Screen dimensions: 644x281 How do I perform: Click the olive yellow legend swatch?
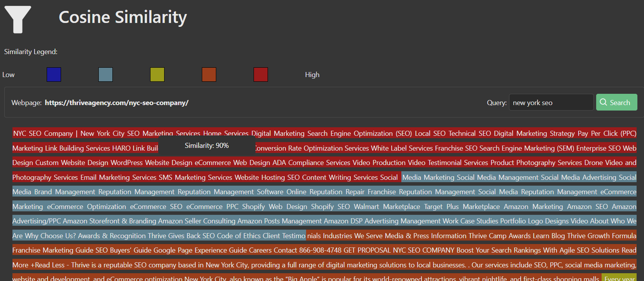[157, 74]
